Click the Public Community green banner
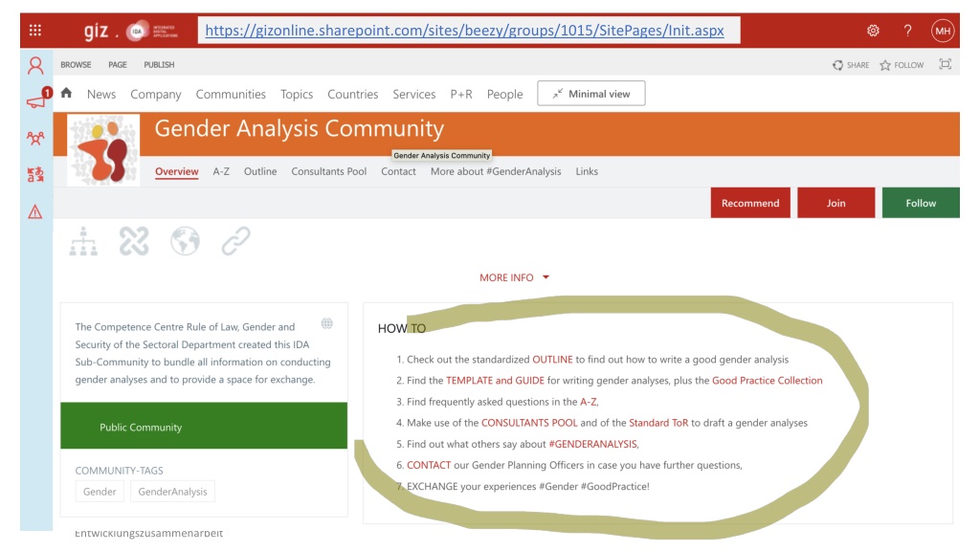980x551 pixels. tap(204, 426)
